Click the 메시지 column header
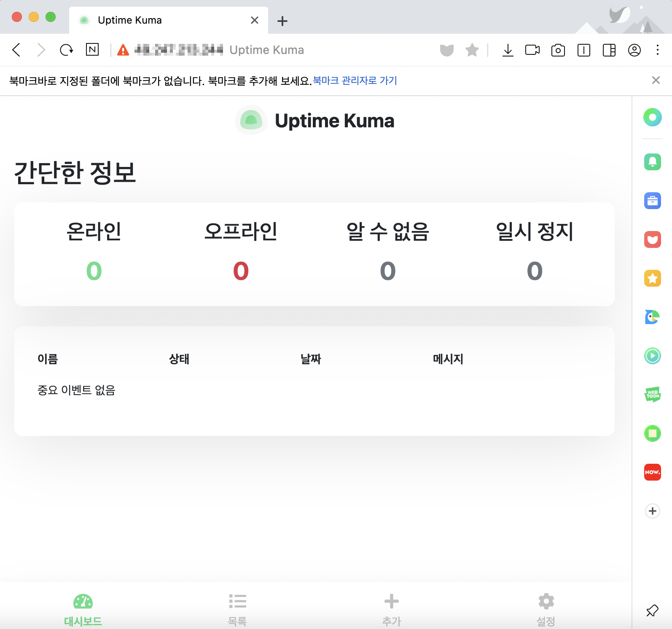This screenshot has height=629, width=672. (x=448, y=359)
